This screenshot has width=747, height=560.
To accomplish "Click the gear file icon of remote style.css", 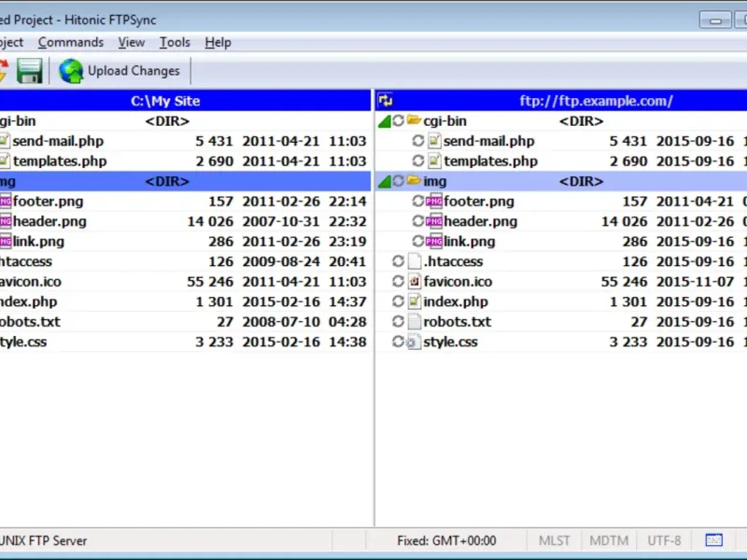I will pyautogui.click(x=414, y=342).
